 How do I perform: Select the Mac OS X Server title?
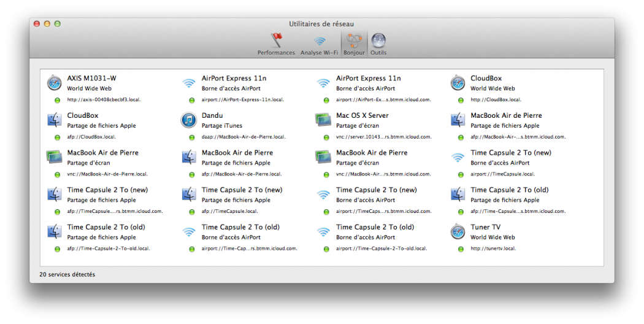[x=362, y=115]
